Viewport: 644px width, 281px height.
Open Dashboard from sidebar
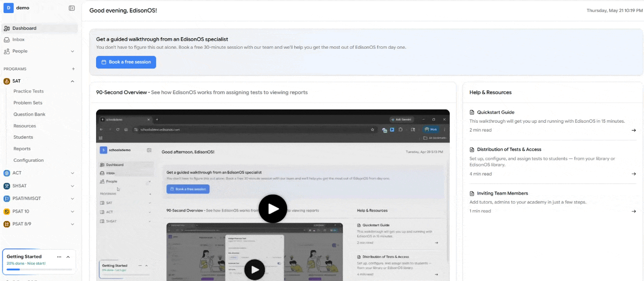[39, 28]
